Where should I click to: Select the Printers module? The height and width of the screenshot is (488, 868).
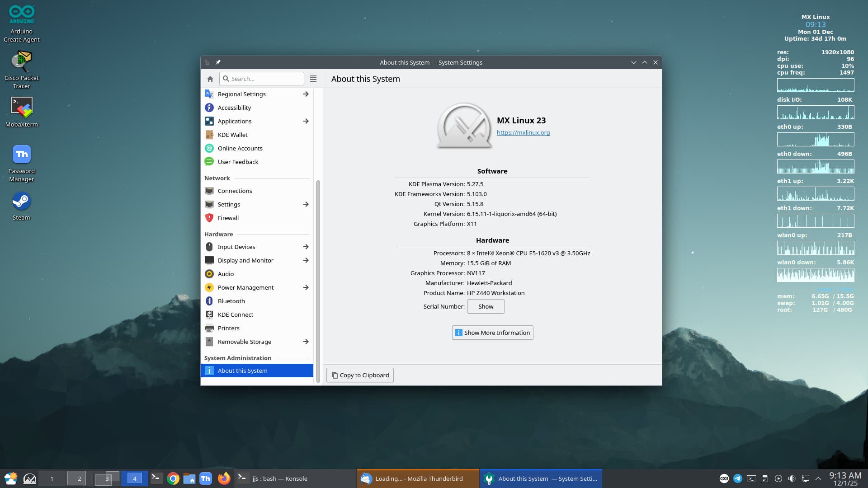(x=228, y=328)
